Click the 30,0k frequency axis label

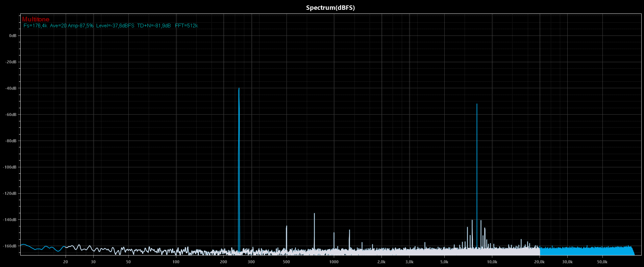point(567,262)
